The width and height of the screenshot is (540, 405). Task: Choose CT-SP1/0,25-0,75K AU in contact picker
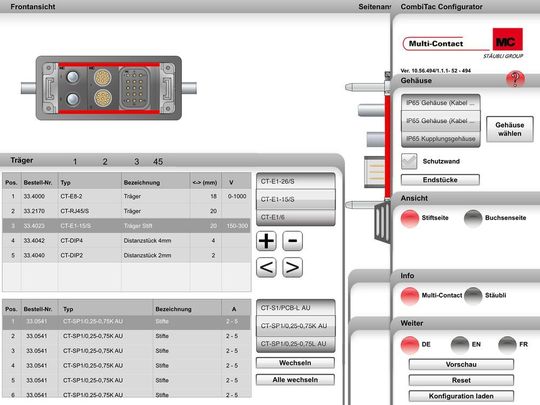tap(295, 326)
